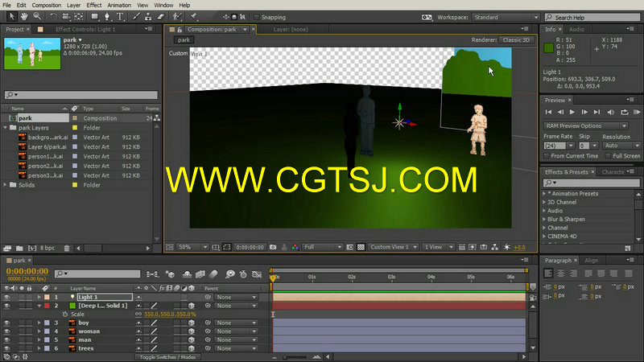Viewport: 644px width, 362px height.
Task: Click the timeline current time indicator
Action: [273, 278]
